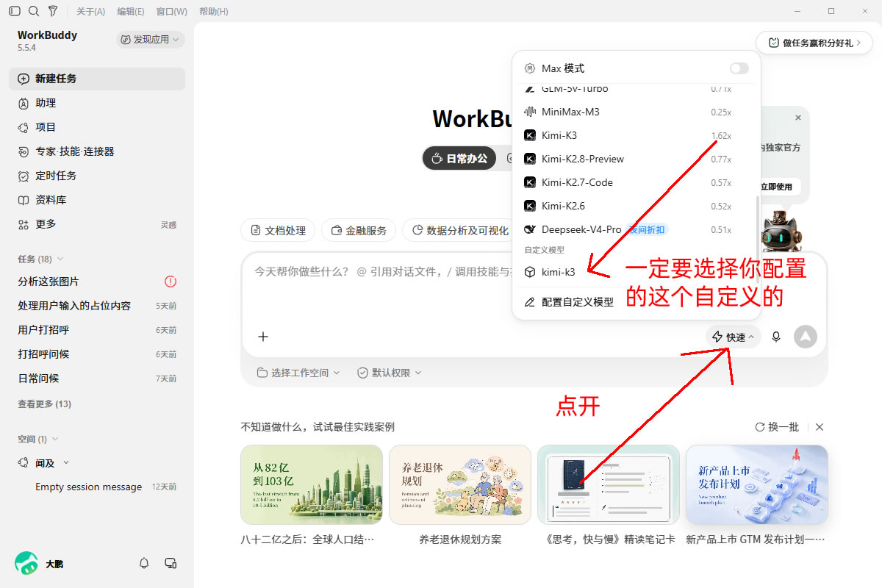
Task: Click 查看更多 (13) link
Action: (44, 404)
